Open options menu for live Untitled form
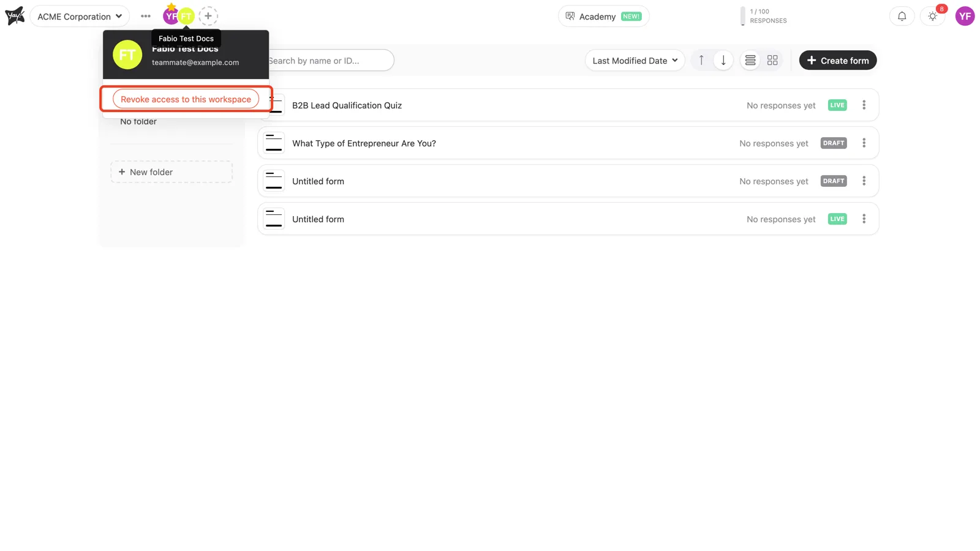Image resolution: width=980 pixels, height=551 pixels. 864,219
